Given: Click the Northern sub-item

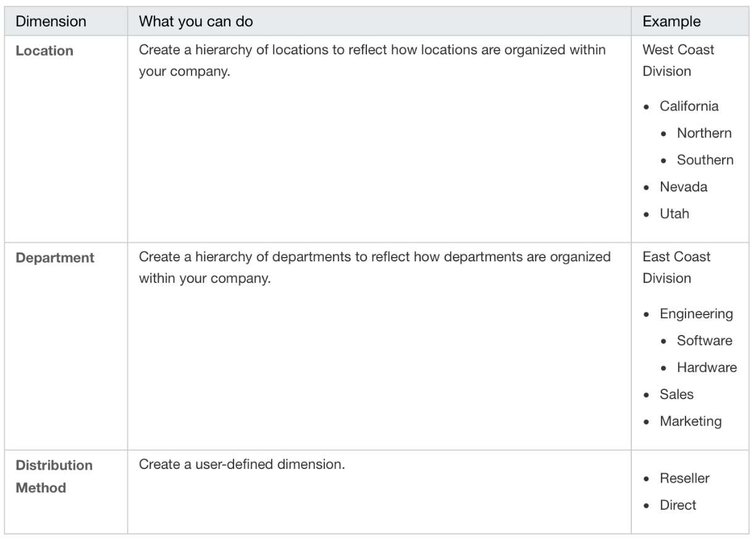Looking at the screenshot, I should tap(704, 133).
